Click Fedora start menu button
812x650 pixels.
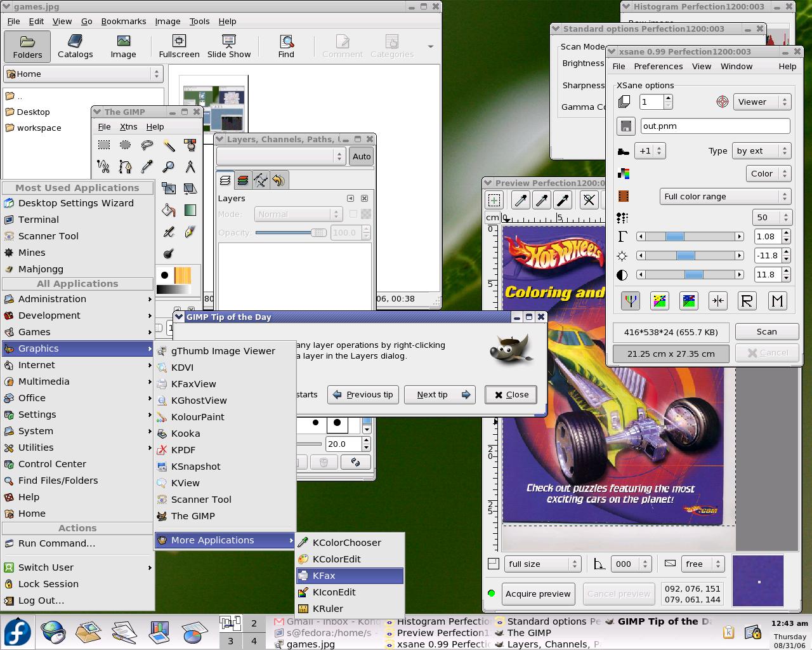click(17, 633)
